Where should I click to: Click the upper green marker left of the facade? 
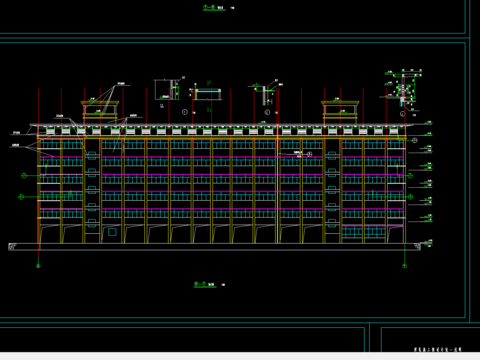(x=24, y=175)
